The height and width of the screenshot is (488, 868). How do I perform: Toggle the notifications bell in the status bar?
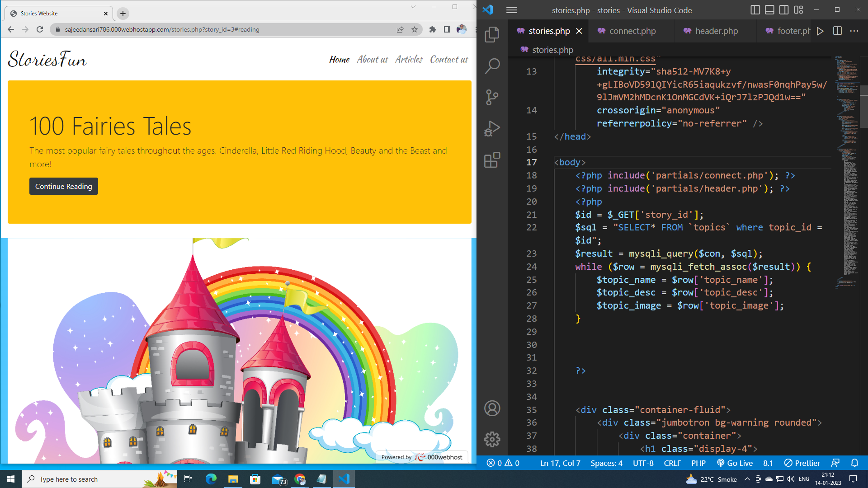point(854,463)
